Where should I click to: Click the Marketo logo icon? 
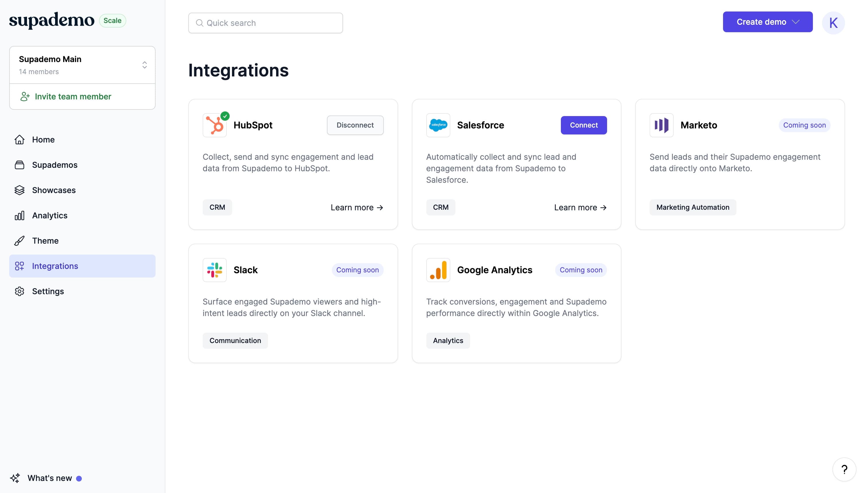coord(661,125)
